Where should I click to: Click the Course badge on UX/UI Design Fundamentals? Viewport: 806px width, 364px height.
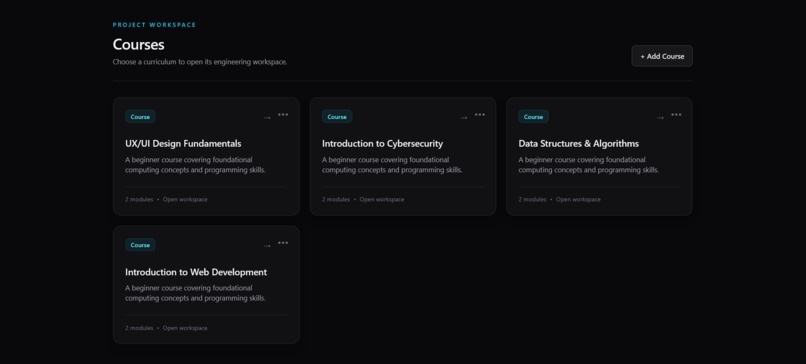(140, 117)
